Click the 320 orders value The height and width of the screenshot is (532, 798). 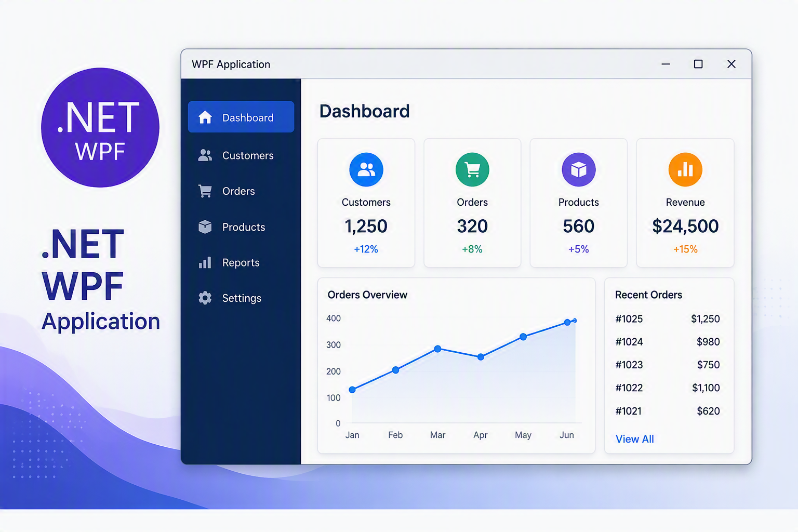472,226
